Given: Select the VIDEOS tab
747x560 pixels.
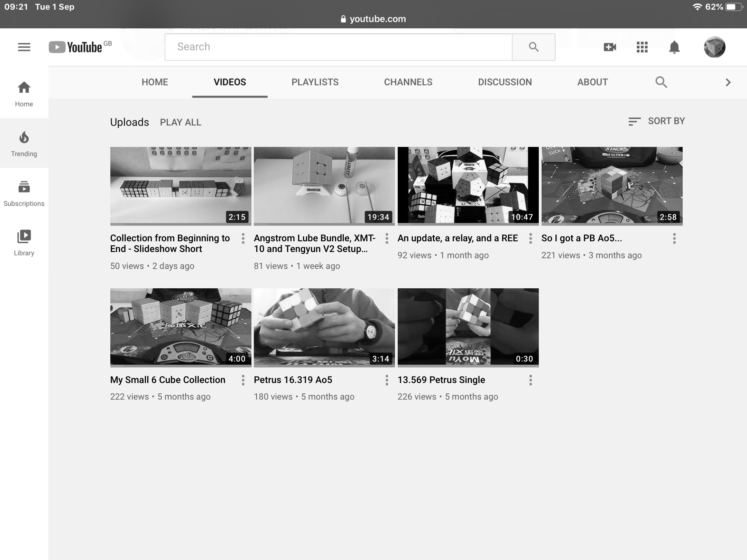Looking at the screenshot, I should 230,82.
